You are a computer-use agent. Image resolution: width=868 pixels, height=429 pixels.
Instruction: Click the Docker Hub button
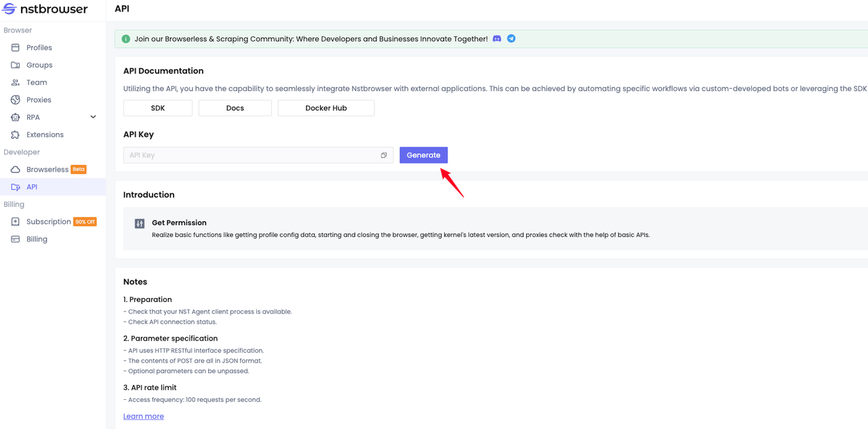click(326, 108)
